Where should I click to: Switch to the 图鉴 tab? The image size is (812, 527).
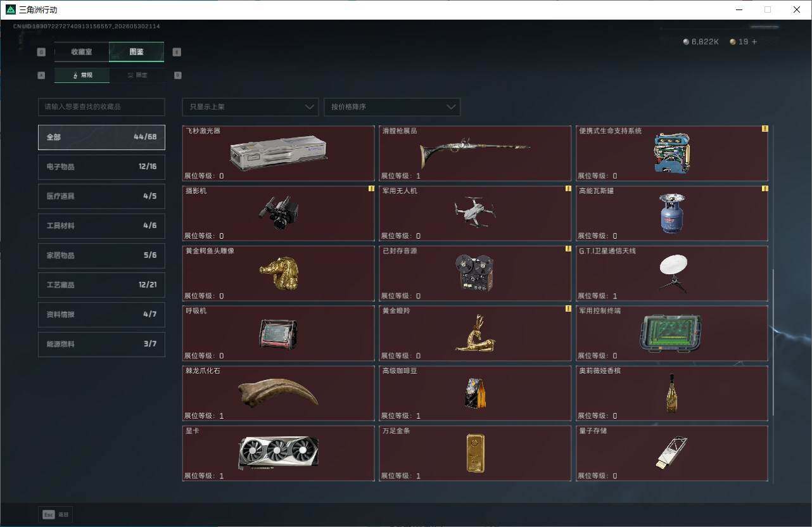pyautogui.click(x=136, y=52)
